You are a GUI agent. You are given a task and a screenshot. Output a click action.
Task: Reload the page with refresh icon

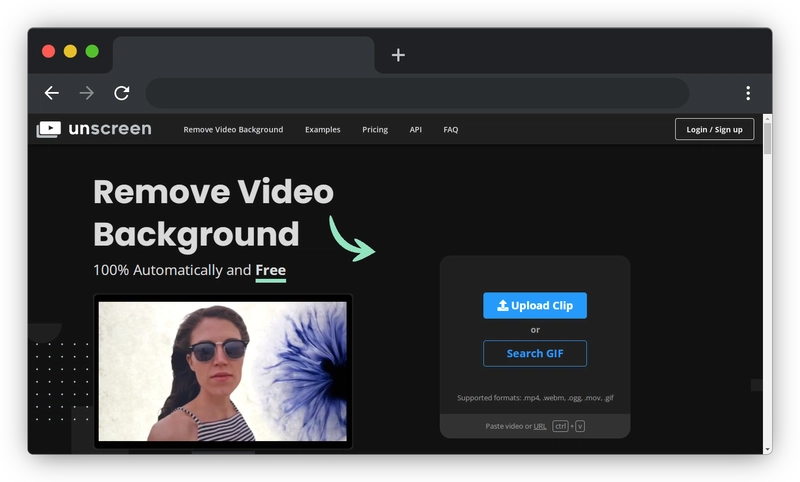121,93
